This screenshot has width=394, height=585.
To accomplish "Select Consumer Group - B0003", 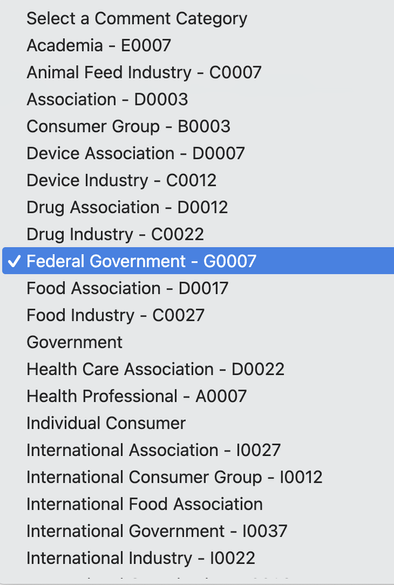I will 198,126.
